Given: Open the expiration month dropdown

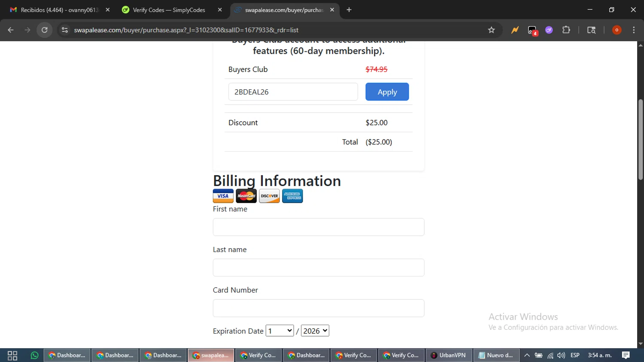Looking at the screenshot, I should point(279,331).
